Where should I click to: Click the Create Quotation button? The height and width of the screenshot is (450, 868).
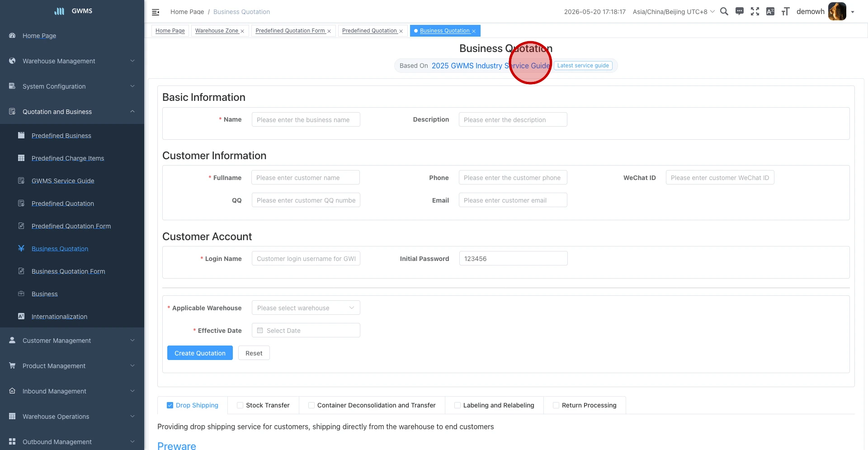tap(200, 353)
